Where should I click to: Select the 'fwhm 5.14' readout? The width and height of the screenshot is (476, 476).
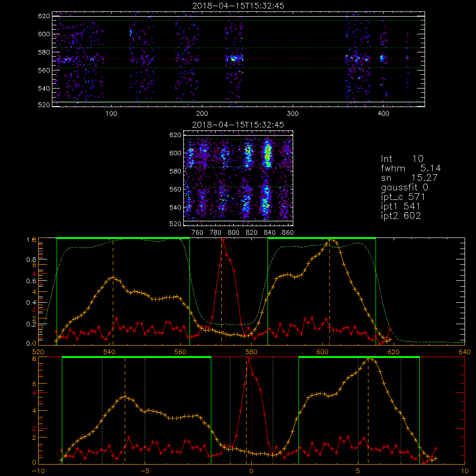411,168
